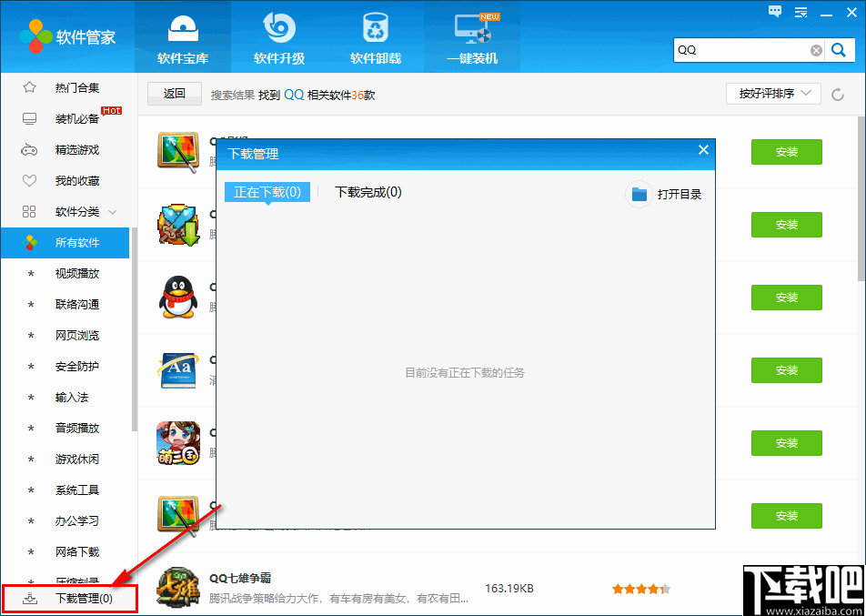The width and height of the screenshot is (866, 616).
Task: Open the 打开目录 folder in download manager
Action: [x=665, y=193]
